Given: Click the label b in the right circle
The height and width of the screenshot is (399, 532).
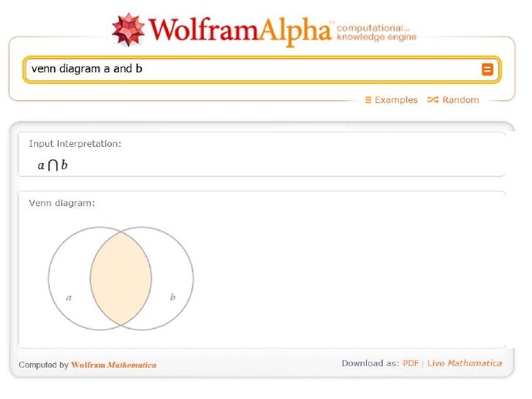Looking at the screenshot, I should (x=172, y=297).
